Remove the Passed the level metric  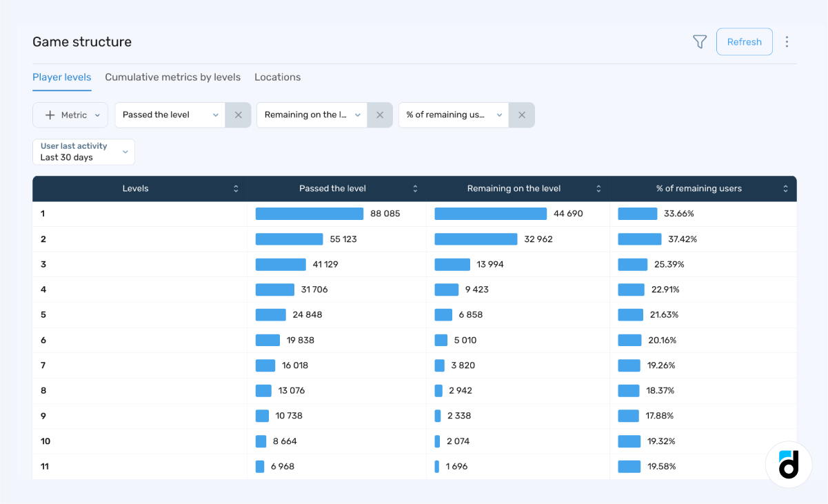[238, 114]
